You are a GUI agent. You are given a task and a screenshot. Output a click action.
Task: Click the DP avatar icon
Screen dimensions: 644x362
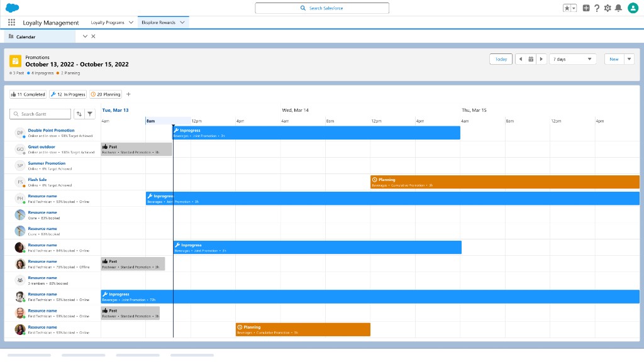pyautogui.click(x=19, y=133)
